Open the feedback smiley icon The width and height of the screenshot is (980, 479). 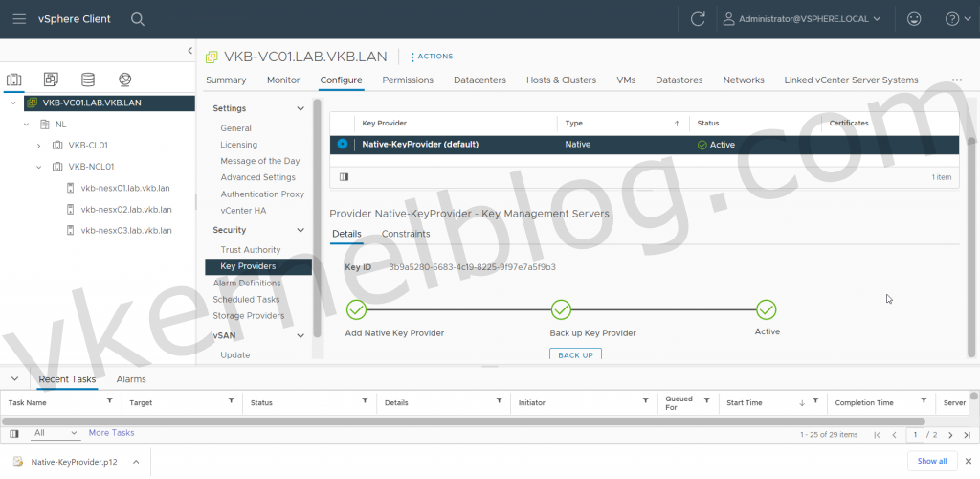click(914, 19)
